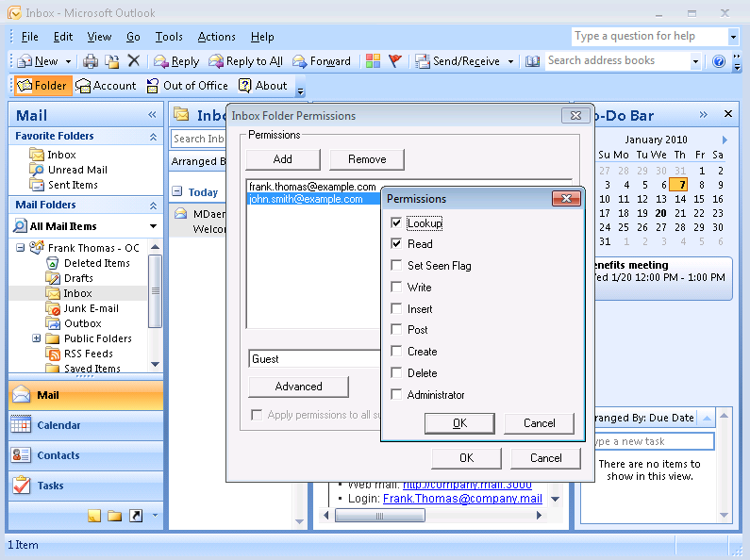The width and height of the screenshot is (750, 560).
Task: Click the Forward toolbar button
Action: pos(322,61)
